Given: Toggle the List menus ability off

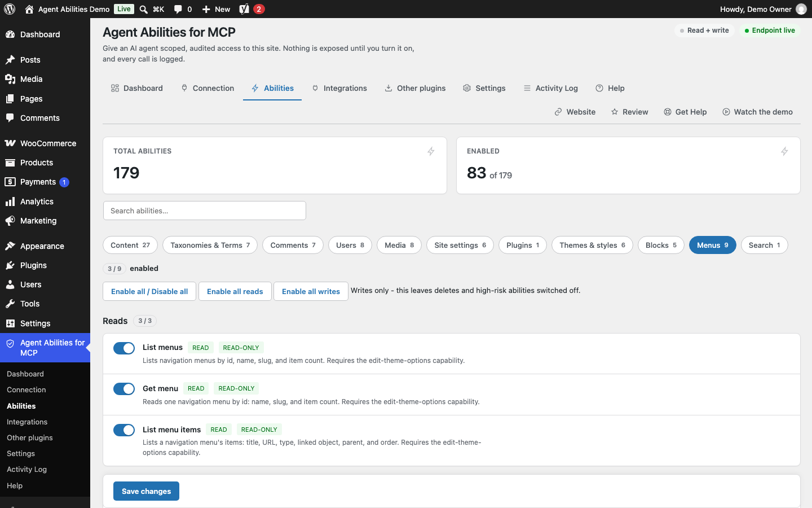Looking at the screenshot, I should click(x=124, y=348).
